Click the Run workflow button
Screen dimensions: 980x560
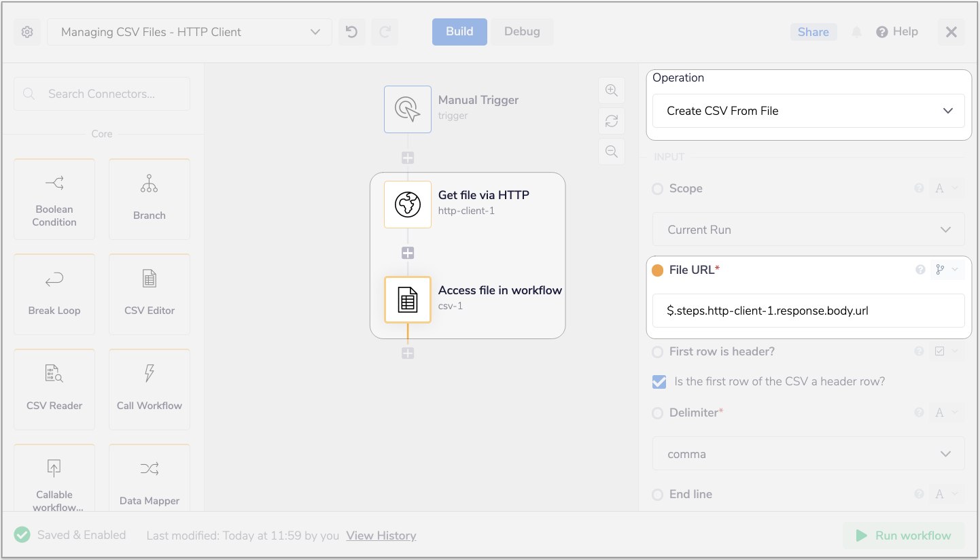coord(903,536)
